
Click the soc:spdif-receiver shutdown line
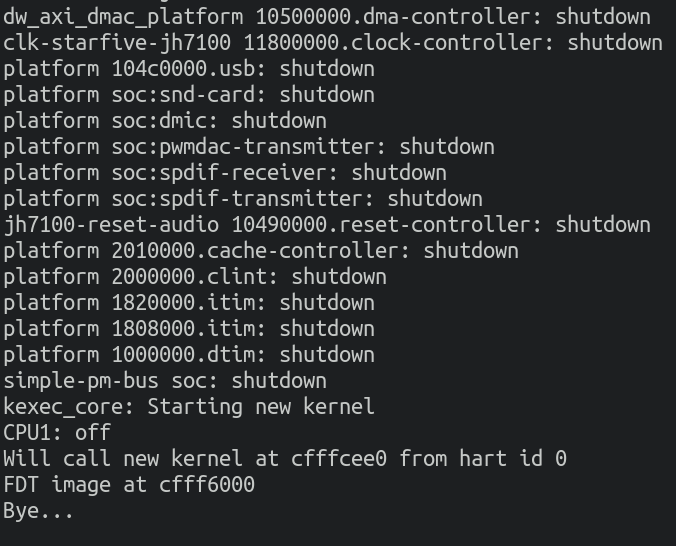pos(225,173)
